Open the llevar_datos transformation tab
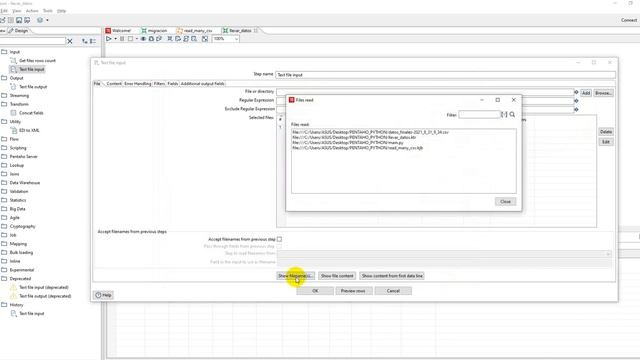Image resolution: width=640 pixels, height=360 pixels. click(x=240, y=31)
